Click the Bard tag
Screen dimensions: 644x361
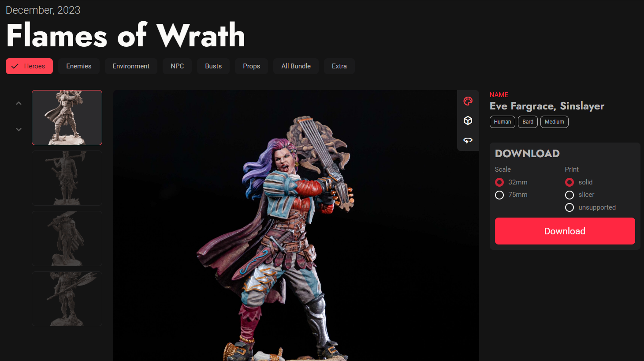click(528, 122)
